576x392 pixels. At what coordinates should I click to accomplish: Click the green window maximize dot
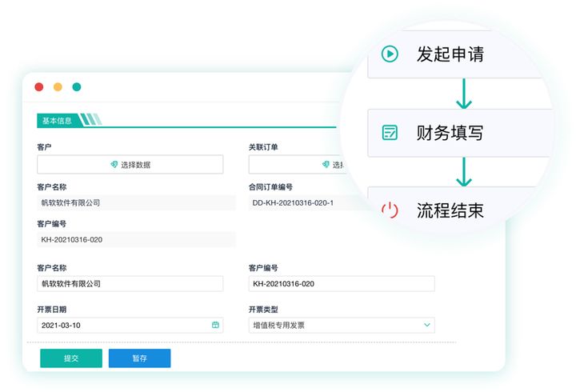pyautogui.click(x=77, y=86)
